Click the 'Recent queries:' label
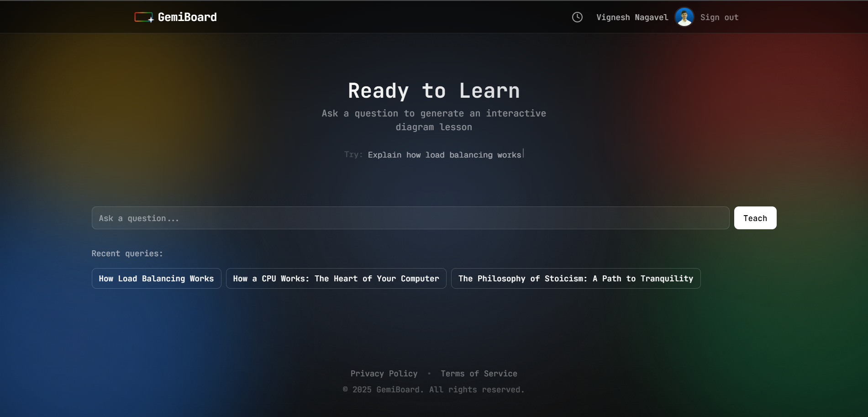 (x=126, y=253)
